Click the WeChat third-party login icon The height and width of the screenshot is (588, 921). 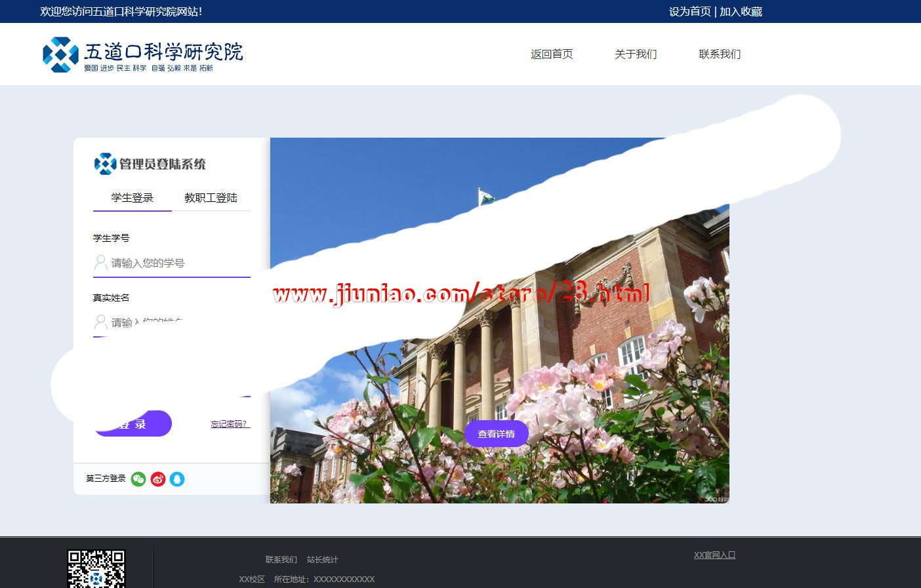(x=138, y=479)
